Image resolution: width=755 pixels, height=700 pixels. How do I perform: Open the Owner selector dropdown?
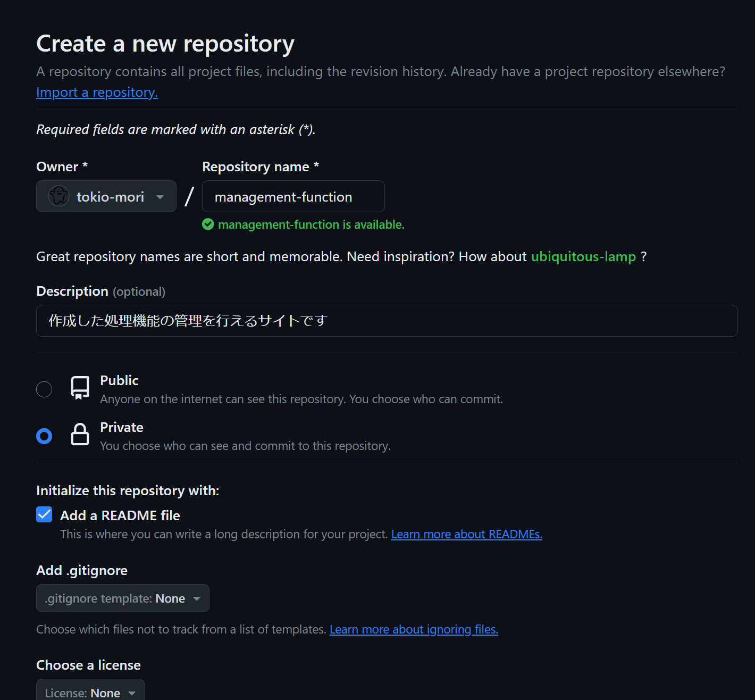106,196
